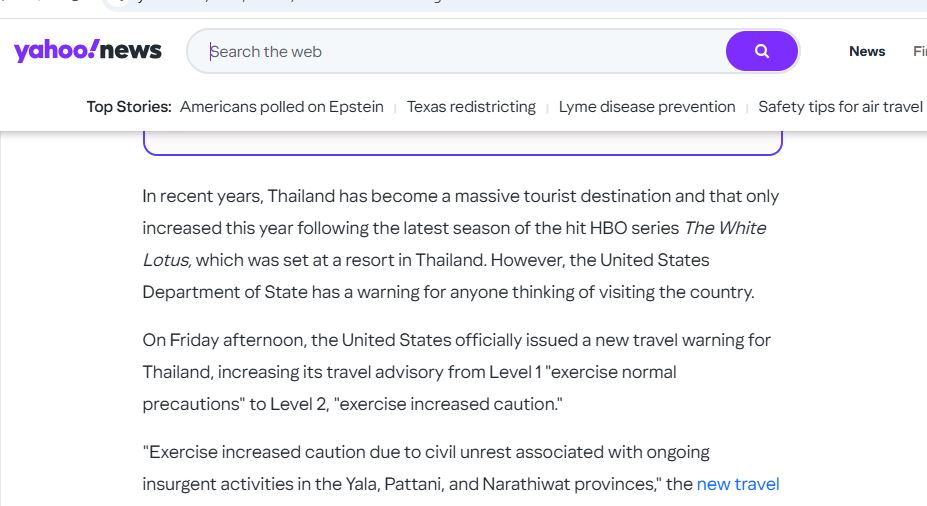
Task: Click the browser address bar at top
Action: pyautogui.click(x=514, y=5)
